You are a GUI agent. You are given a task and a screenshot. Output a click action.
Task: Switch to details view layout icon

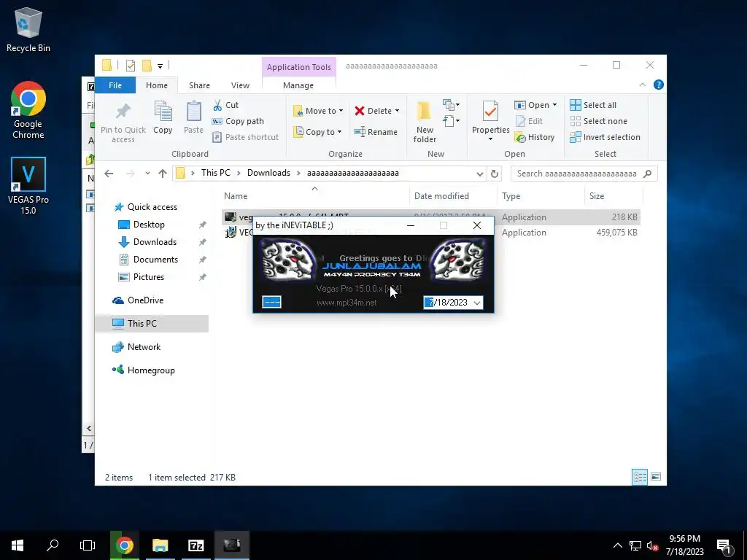click(x=640, y=477)
